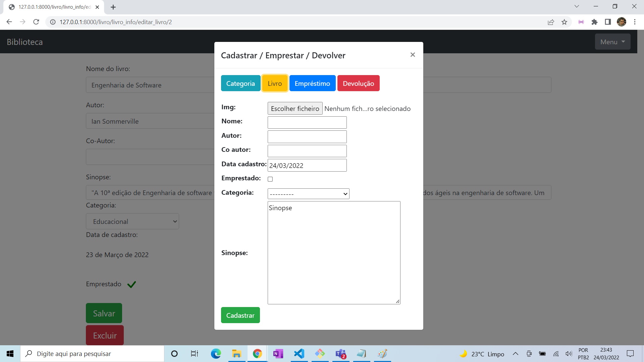Expand the Categoria dropdown in the modal

308,194
